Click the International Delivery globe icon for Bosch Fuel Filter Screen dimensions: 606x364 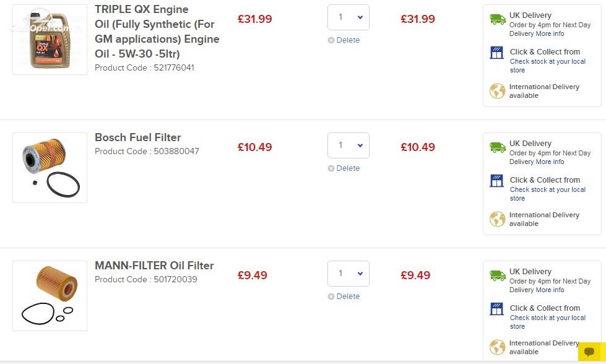pos(498,219)
